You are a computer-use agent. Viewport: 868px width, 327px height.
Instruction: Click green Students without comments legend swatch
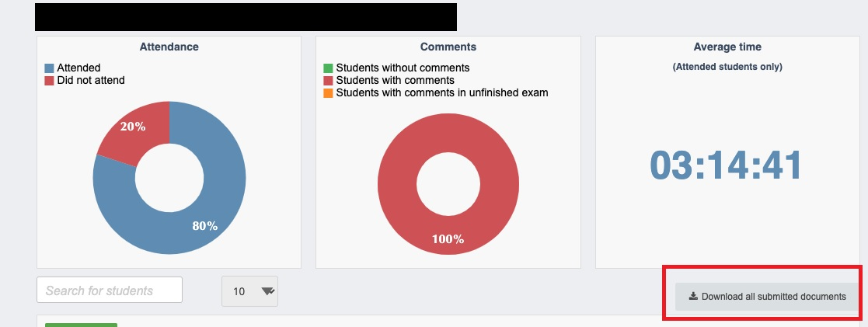[x=328, y=68]
